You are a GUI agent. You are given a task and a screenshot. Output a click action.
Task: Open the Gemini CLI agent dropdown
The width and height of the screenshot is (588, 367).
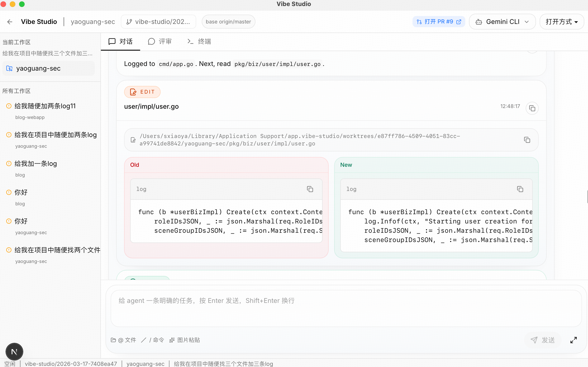pos(502,22)
